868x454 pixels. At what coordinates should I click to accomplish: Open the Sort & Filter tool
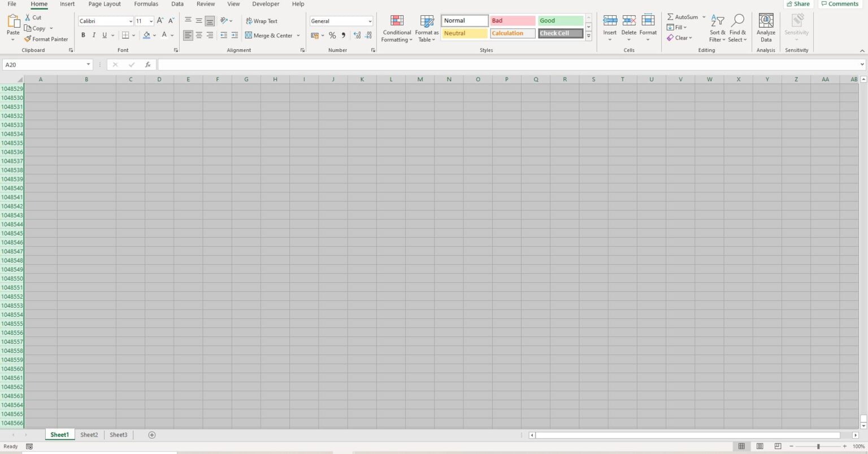[x=717, y=28]
